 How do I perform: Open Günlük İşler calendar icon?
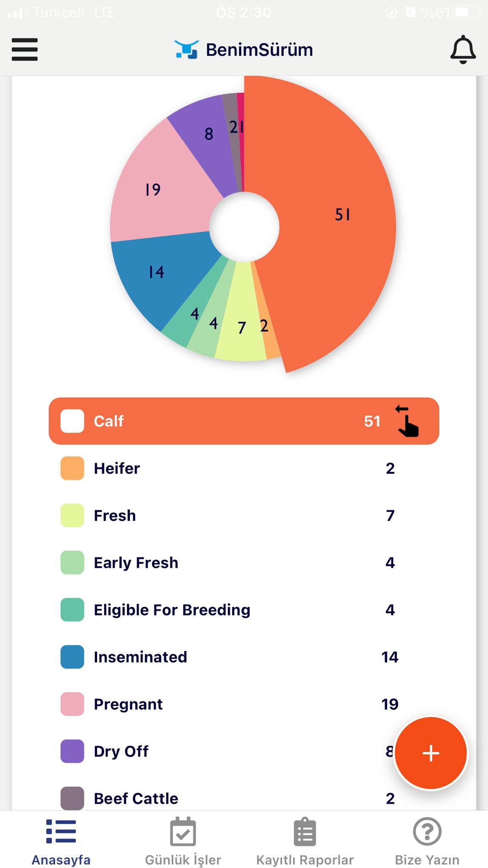click(183, 832)
